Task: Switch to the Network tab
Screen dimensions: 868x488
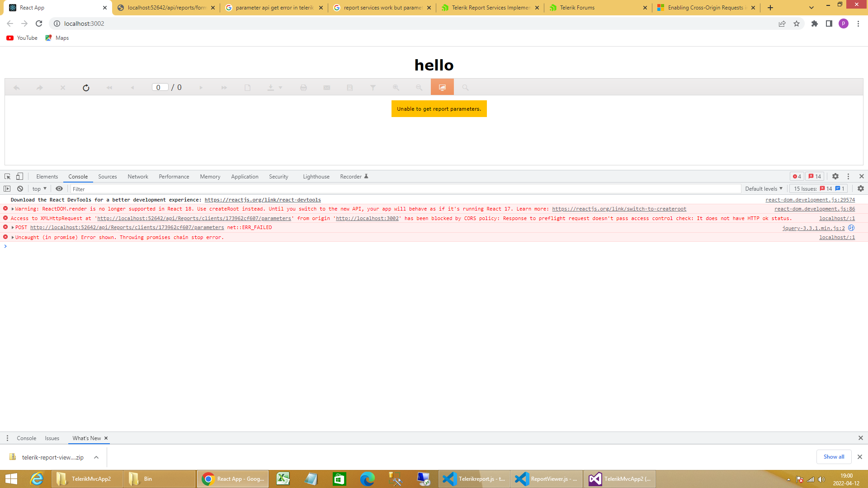Action: (137, 177)
